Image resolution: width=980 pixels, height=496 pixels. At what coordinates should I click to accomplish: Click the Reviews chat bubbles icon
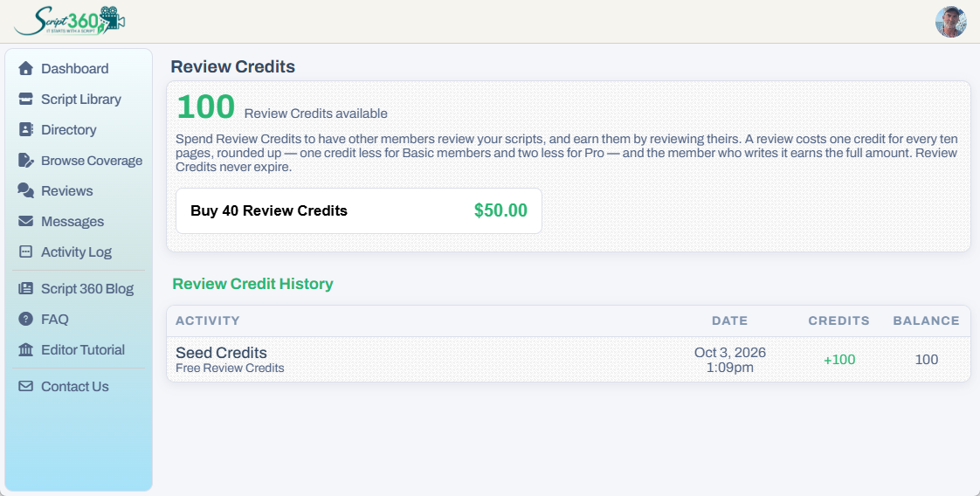25,191
